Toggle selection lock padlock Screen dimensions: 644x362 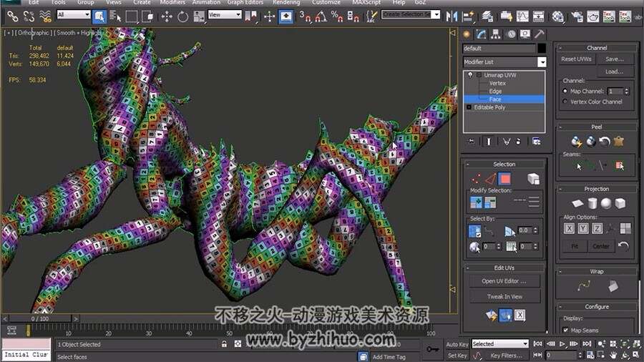pos(224,344)
